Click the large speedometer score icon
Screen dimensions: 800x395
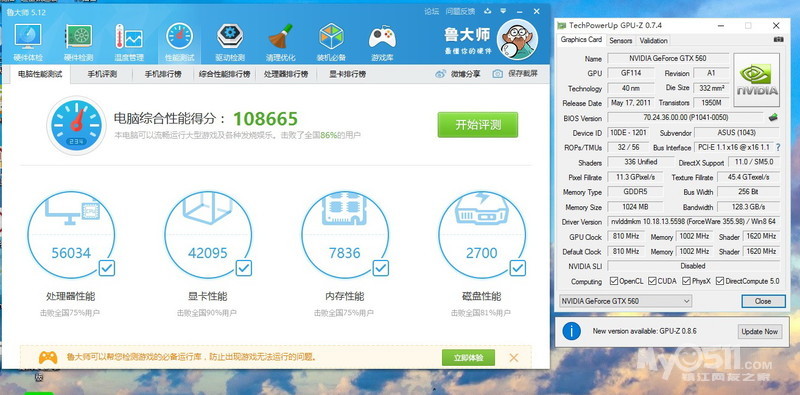pos(76,126)
